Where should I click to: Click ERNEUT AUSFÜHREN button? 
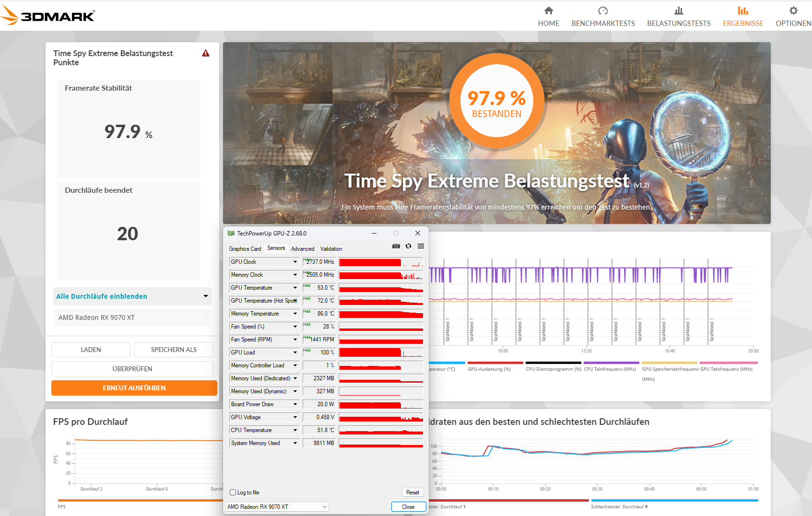[x=134, y=388]
